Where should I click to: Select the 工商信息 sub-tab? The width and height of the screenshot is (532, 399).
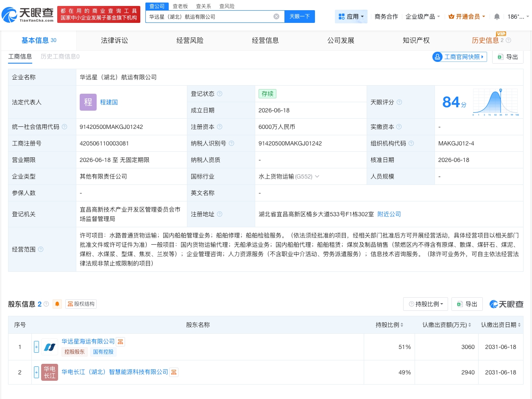20,56
